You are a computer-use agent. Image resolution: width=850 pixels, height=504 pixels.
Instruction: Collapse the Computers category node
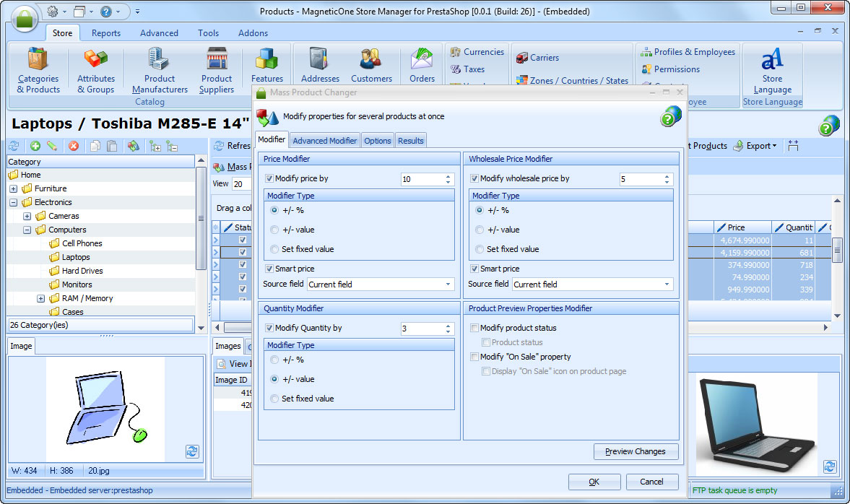(27, 230)
